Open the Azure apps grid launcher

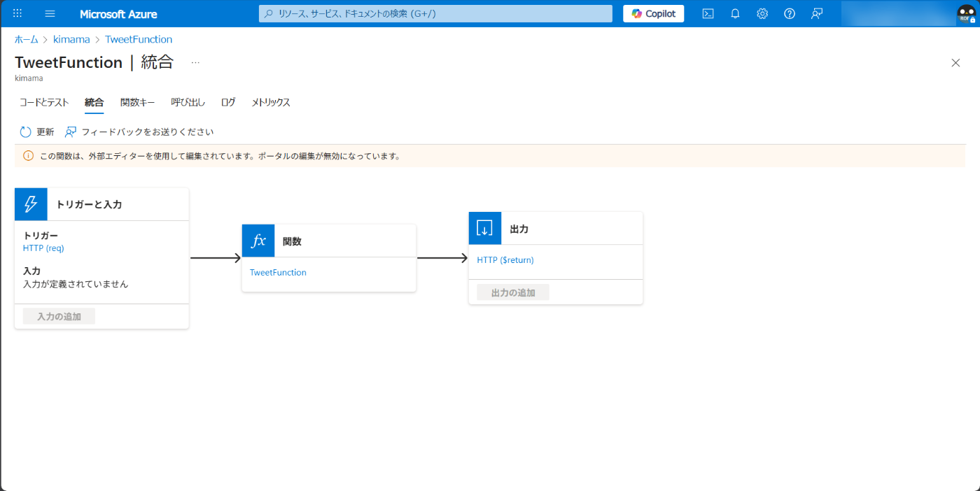(x=17, y=13)
